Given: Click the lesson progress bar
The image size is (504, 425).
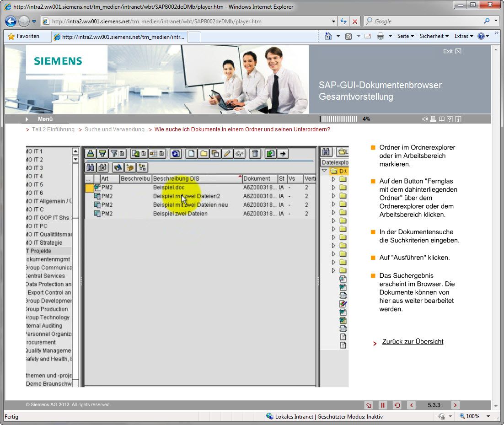Looking at the screenshot, I should tap(338, 119).
